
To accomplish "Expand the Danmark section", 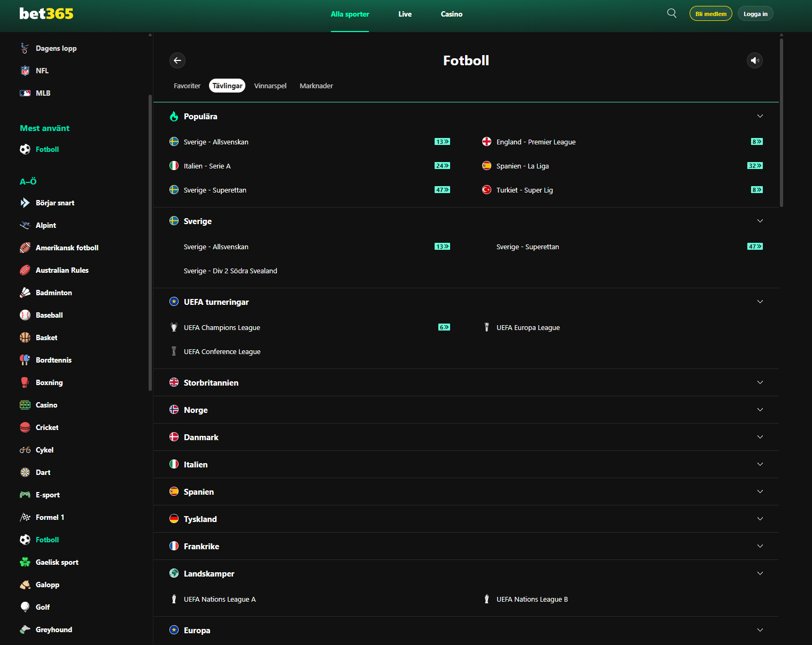I will [466, 437].
